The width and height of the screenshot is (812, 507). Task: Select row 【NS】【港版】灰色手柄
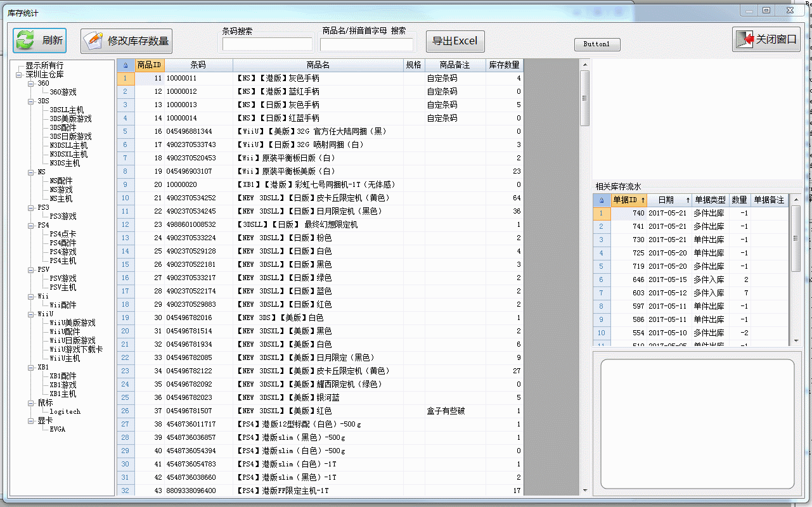[x=320, y=79]
